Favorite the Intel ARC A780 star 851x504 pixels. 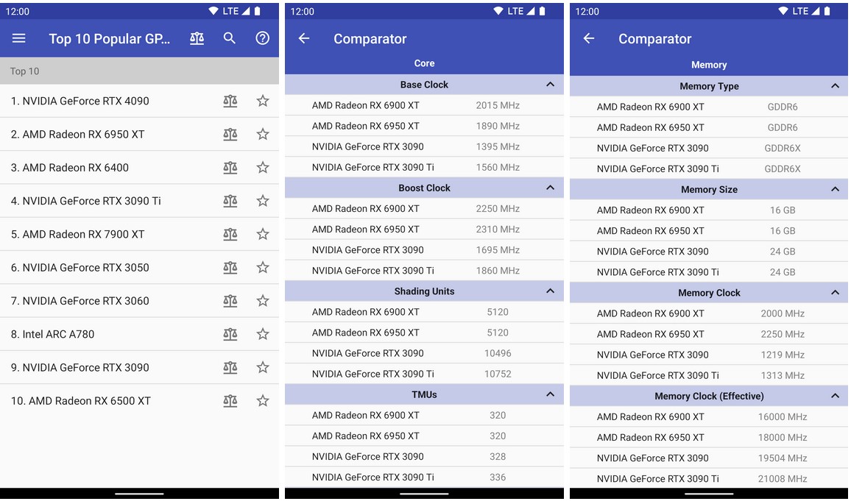pos(263,334)
